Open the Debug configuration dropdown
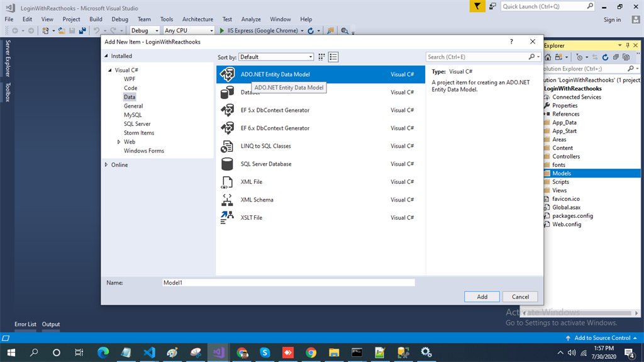The height and width of the screenshot is (362, 644). pyautogui.click(x=145, y=30)
